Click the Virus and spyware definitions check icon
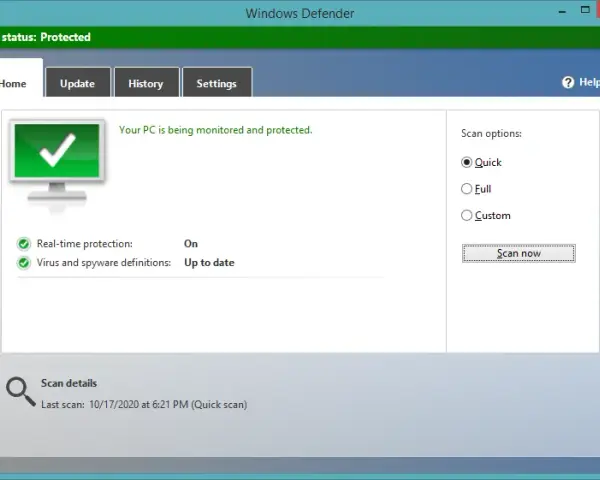This screenshot has height=480, width=600. [24, 263]
